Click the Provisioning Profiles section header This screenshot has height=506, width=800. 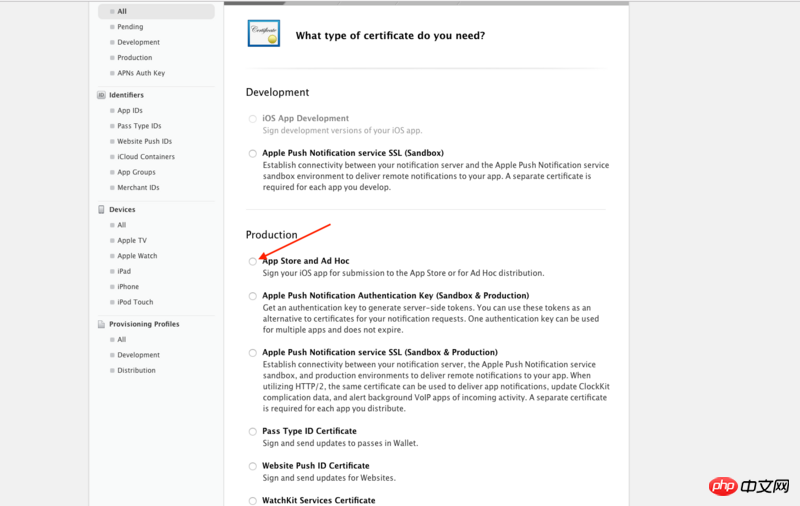pyautogui.click(x=144, y=324)
